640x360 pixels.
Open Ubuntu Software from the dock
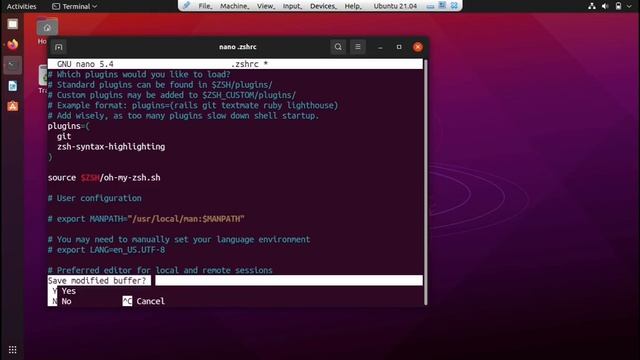point(13,106)
